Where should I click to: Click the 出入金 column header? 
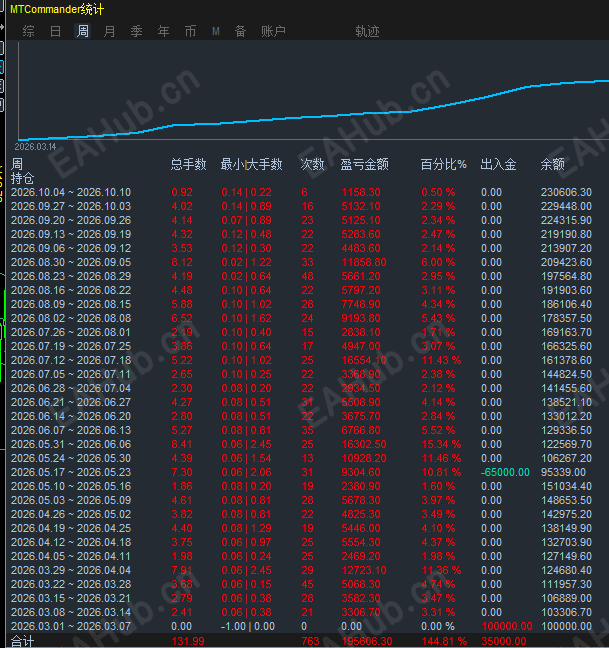[x=498, y=164]
